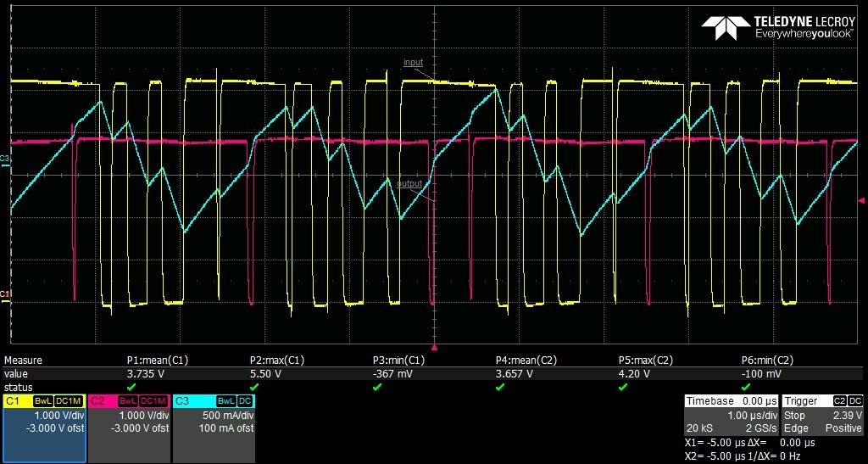Open the Timebase descriptor box

(x=732, y=416)
